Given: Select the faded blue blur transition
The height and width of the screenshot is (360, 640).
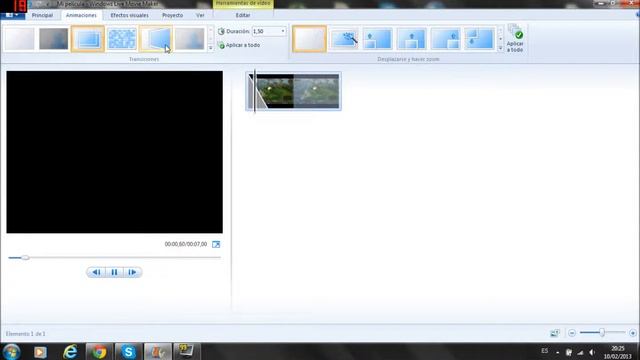Looking at the screenshot, I should coord(190,39).
